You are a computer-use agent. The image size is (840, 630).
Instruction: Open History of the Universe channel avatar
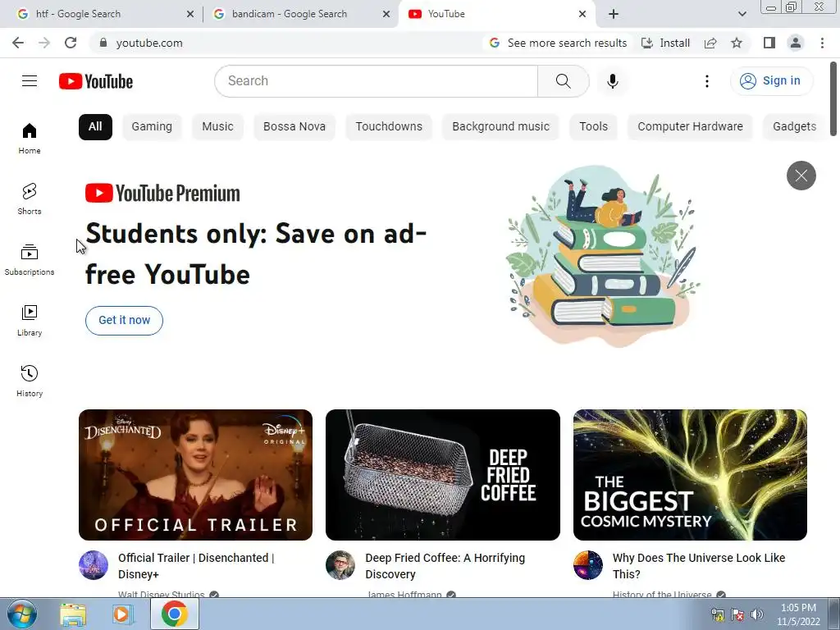click(x=587, y=565)
